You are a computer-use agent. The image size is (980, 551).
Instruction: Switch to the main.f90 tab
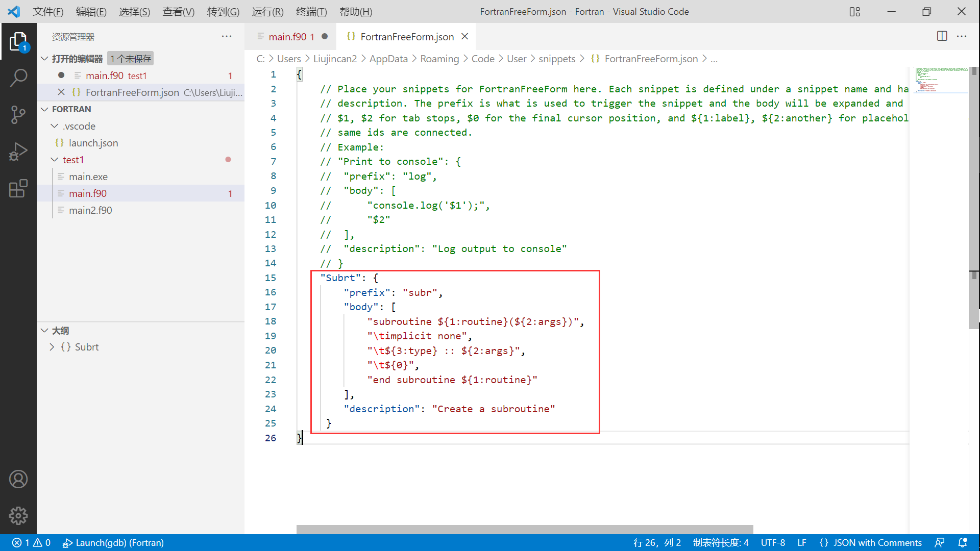pyautogui.click(x=287, y=37)
